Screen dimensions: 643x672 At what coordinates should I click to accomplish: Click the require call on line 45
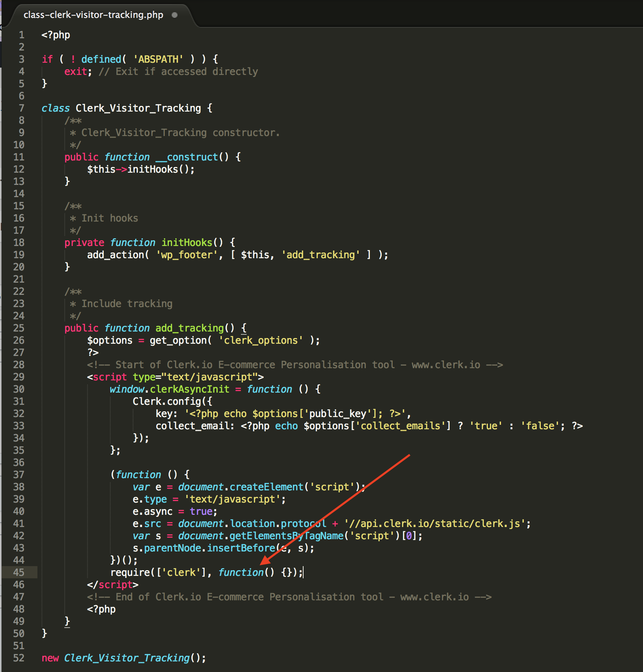pos(130,573)
